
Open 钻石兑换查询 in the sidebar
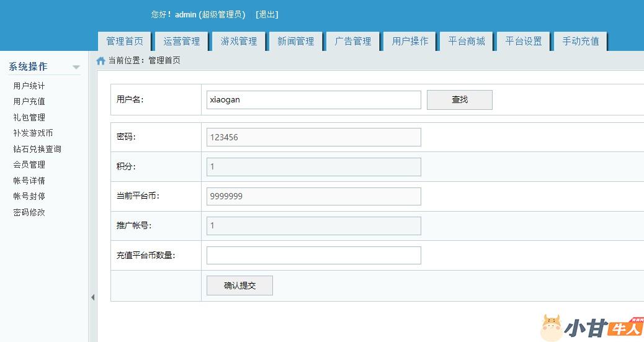37,149
